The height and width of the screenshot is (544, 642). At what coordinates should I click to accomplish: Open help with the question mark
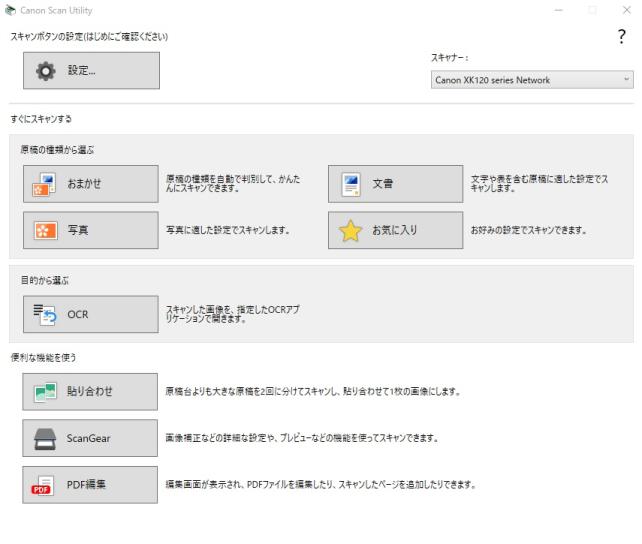621,36
